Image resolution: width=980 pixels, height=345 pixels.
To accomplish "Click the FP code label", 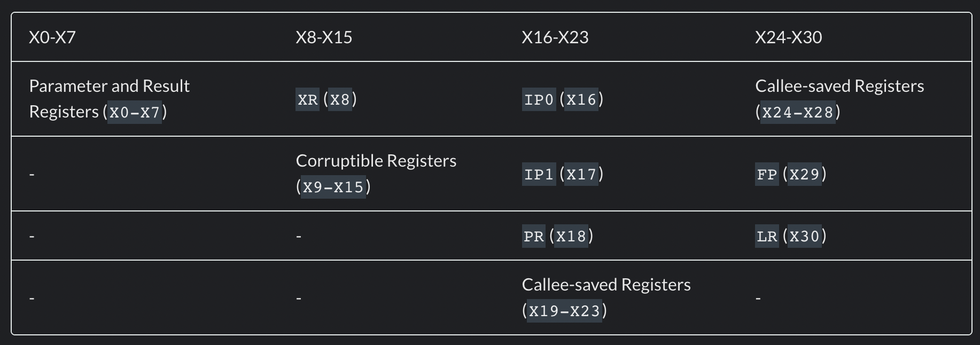I will pyautogui.click(x=767, y=175).
